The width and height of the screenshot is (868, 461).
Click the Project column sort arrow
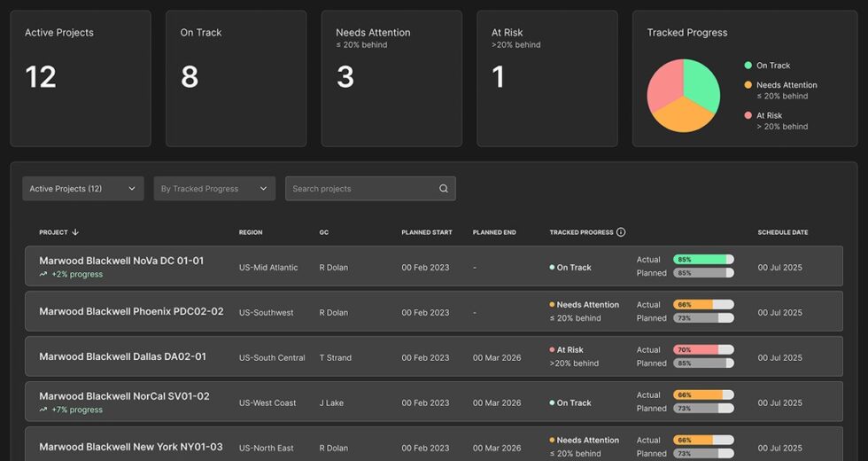(x=75, y=232)
